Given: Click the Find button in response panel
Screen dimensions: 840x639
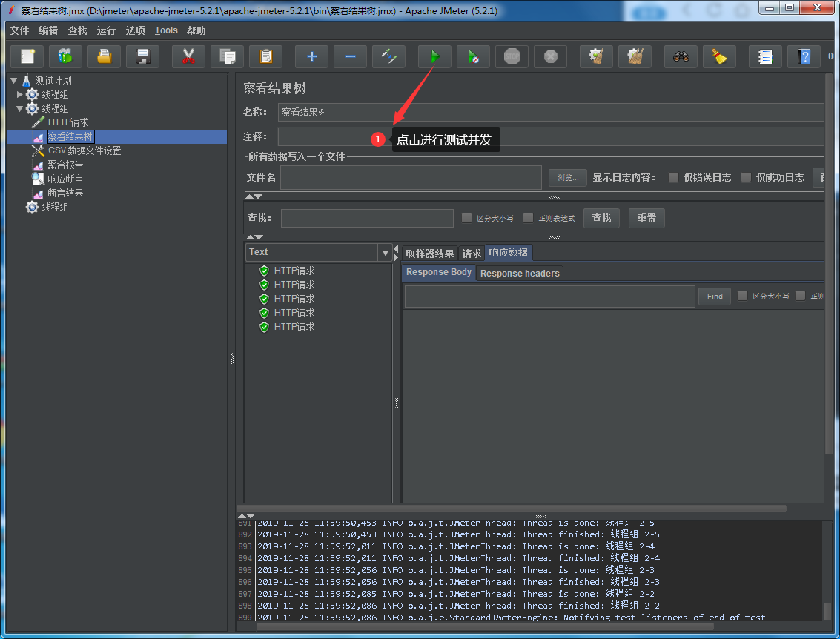Looking at the screenshot, I should point(715,297).
